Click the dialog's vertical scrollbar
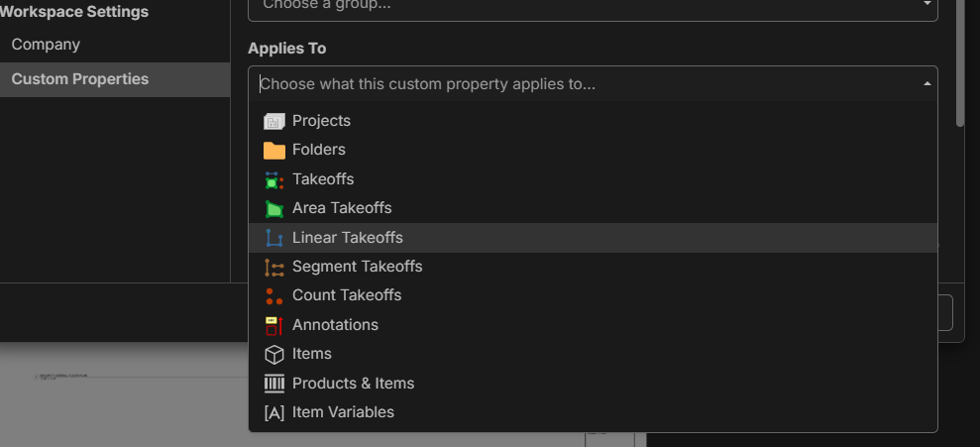Screen dimensions: 980x447 point(959,59)
